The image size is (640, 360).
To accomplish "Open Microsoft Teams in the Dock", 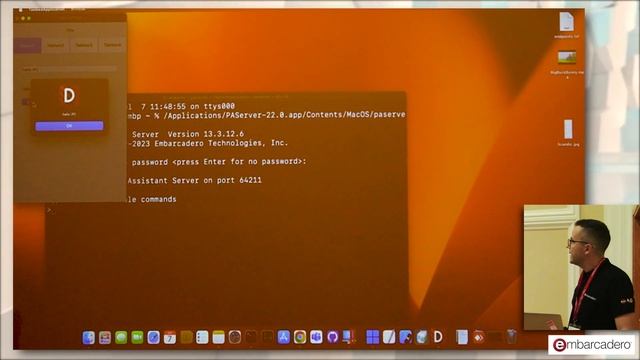I will 316,337.
